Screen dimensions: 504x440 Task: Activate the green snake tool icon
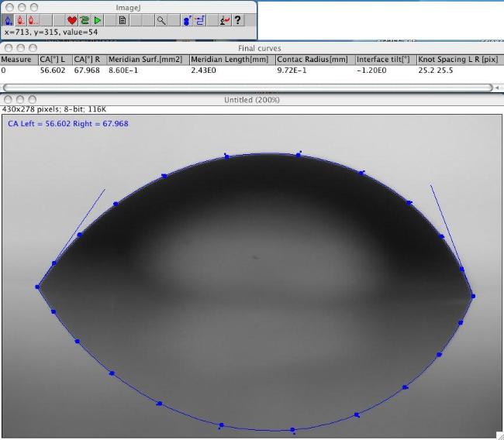click(85, 21)
